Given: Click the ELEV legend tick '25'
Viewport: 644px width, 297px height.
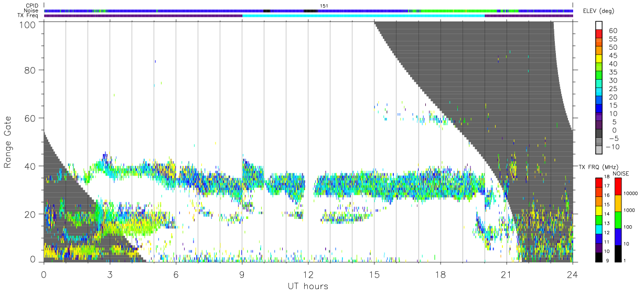Looking at the screenshot, I should [x=613, y=89].
